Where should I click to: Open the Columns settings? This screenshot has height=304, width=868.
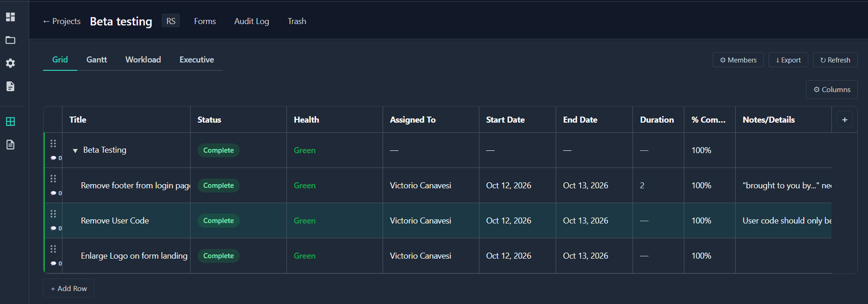(x=832, y=89)
